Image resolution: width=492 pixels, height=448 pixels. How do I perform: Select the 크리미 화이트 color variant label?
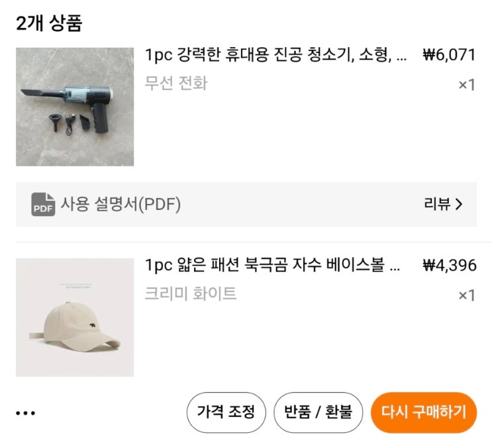point(191,294)
